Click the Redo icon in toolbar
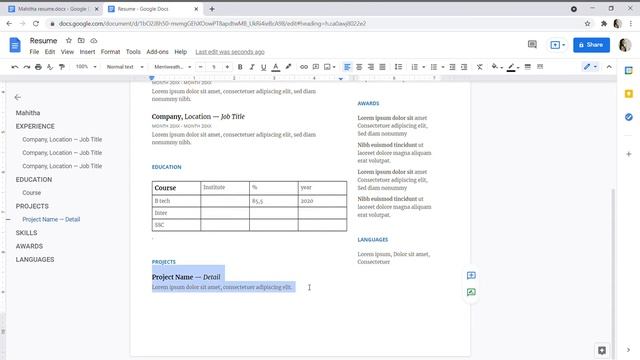This screenshot has height=360, width=640. click(27, 67)
